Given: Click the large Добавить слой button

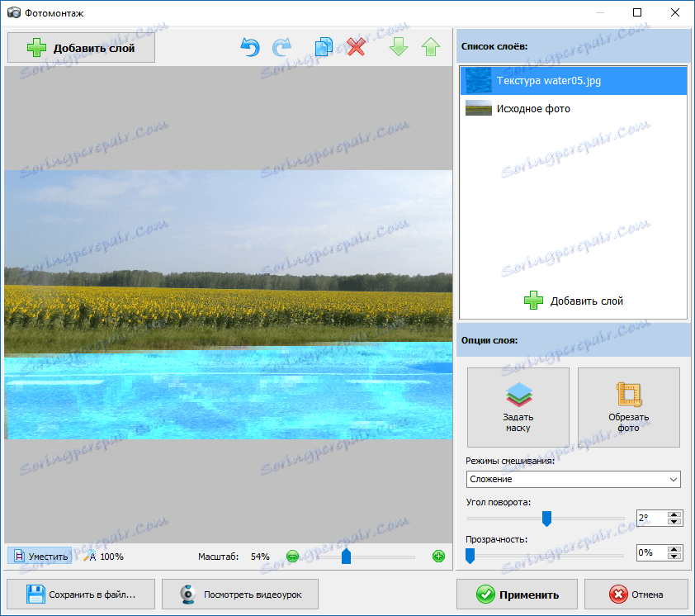Looking at the screenshot, I should 81,47.
